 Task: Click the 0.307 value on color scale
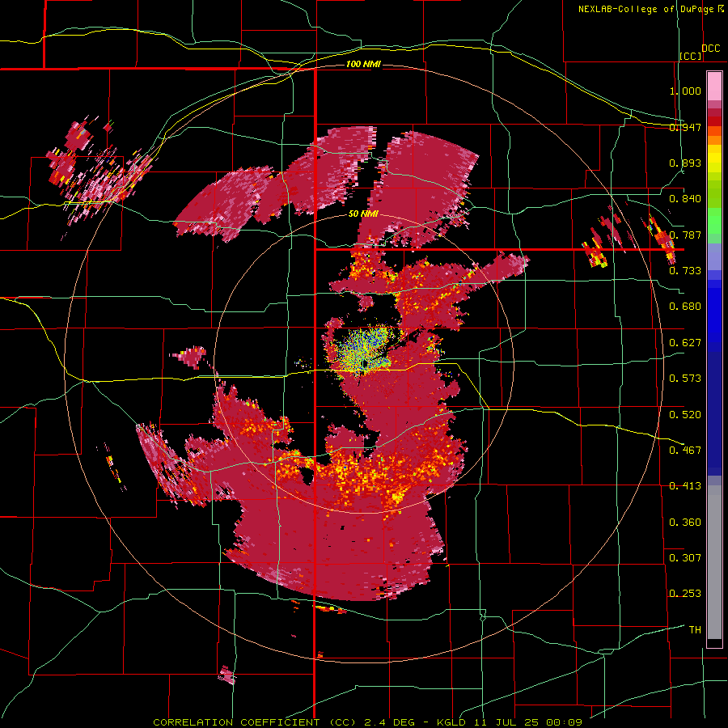(x=685, y=557)
